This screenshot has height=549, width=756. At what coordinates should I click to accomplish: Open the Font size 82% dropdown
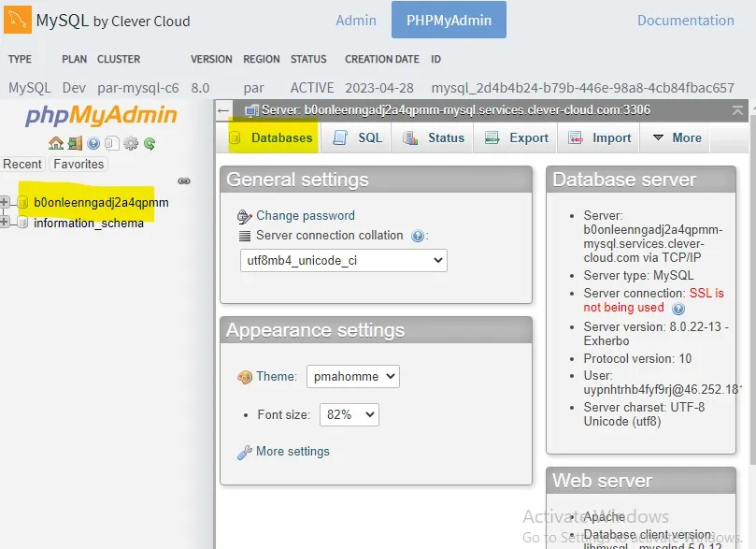(349, 415)
